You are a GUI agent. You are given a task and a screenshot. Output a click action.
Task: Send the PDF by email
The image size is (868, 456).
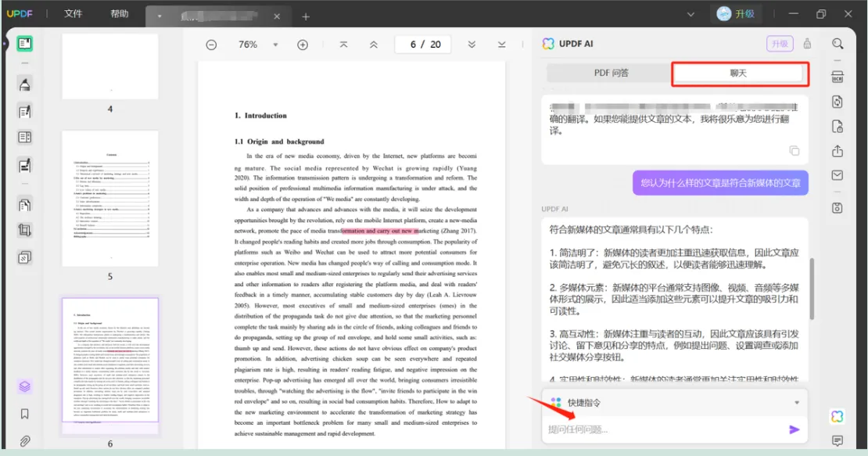click(838, 175)
